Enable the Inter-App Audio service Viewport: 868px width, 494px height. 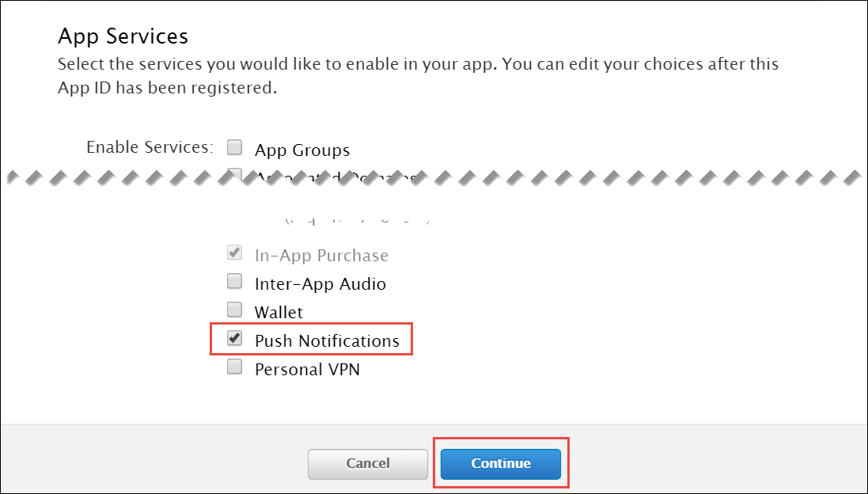click(x=234, y=281)
